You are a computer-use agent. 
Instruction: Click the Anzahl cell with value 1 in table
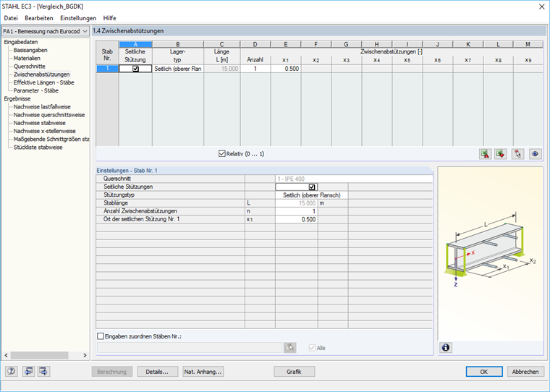tap(255, 69)
